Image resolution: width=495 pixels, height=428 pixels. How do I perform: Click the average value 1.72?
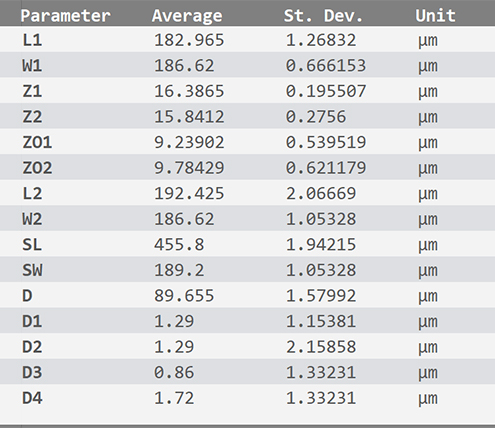[174, 398]
